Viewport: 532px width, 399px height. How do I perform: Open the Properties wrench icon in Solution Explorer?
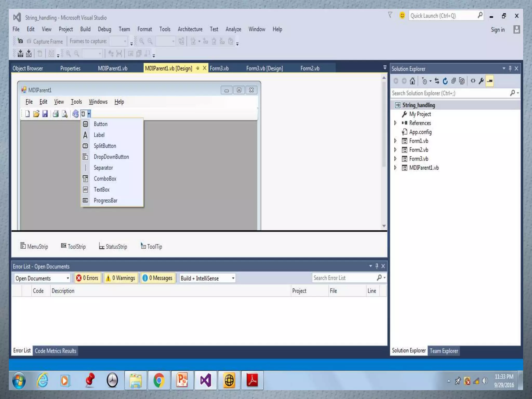481,81
